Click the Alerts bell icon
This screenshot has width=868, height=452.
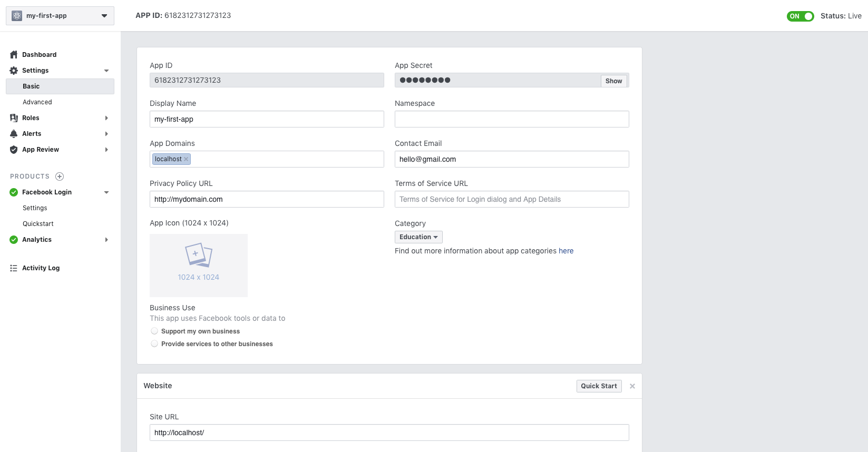pyautogui.click(x=14, y=134)
